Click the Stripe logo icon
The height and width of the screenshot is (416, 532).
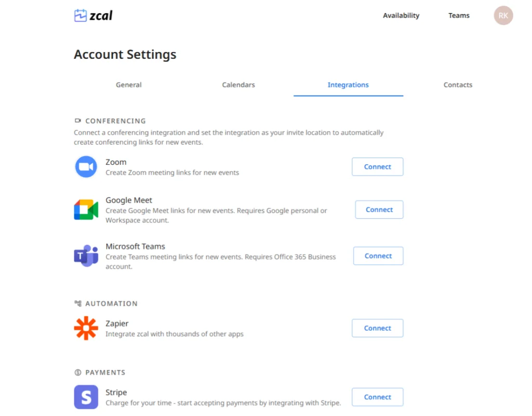[86, 397]
